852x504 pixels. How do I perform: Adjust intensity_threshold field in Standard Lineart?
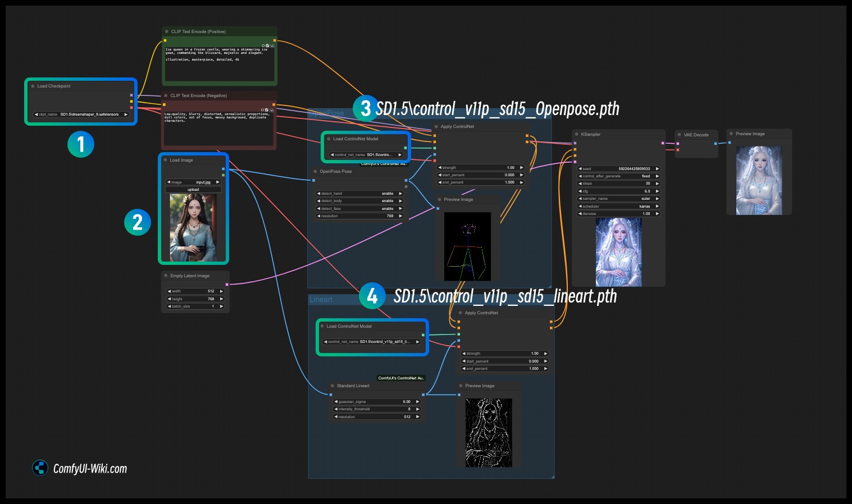tap(377, 409)
